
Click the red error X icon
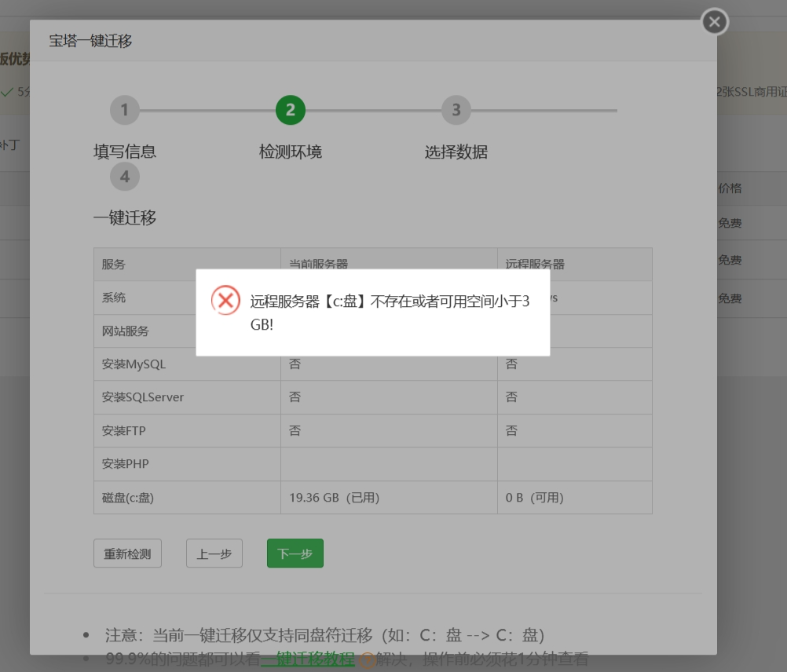(225, 301)
